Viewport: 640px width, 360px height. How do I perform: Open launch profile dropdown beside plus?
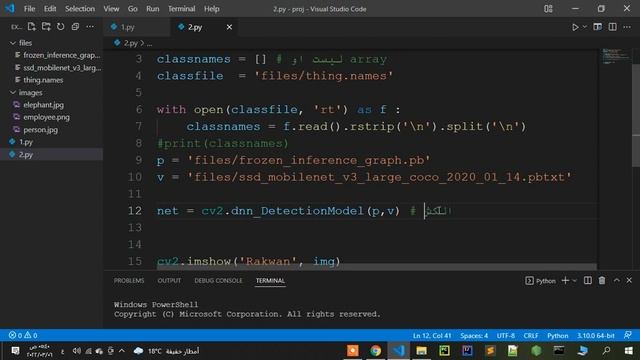click(575, 281)
